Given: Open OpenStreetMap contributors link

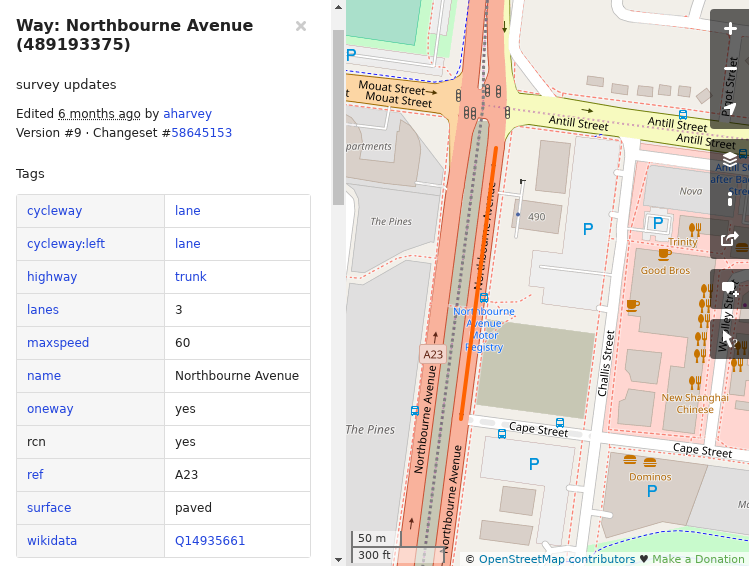Looking at the screenshot, I should coord(557,559).
